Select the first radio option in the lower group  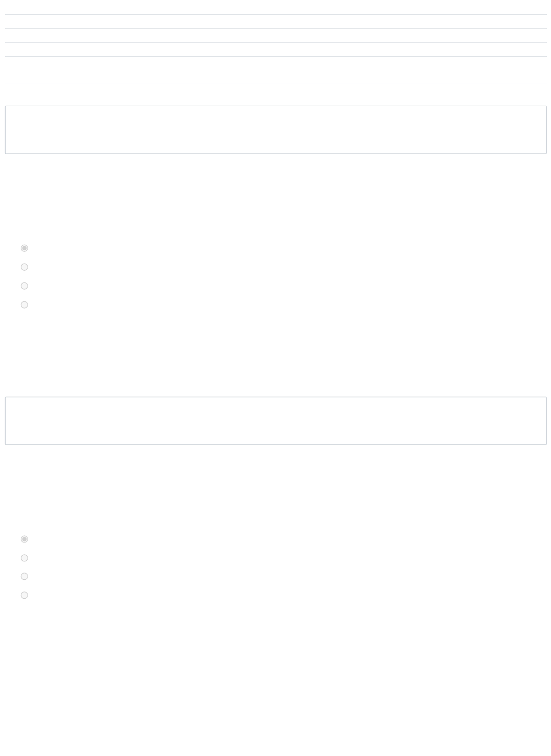[x=24, y=539]
